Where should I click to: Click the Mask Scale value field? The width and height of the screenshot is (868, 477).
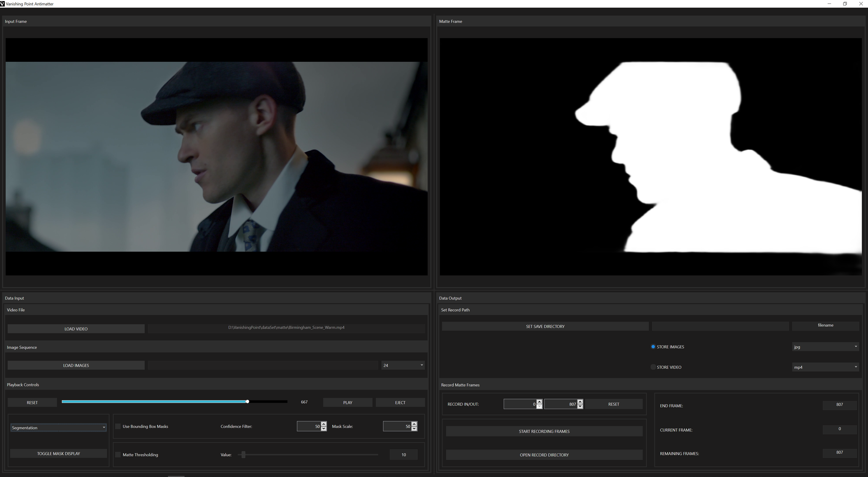pos(397,426)
